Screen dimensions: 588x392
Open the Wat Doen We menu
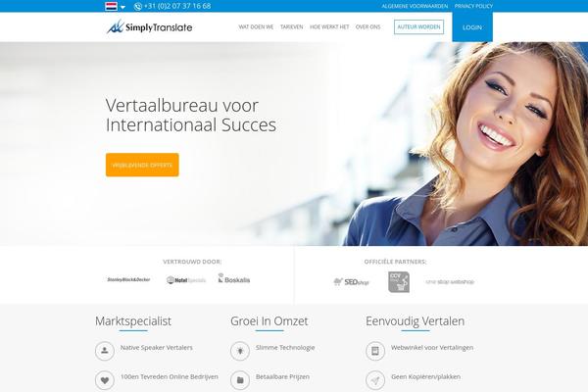(256, 27)
